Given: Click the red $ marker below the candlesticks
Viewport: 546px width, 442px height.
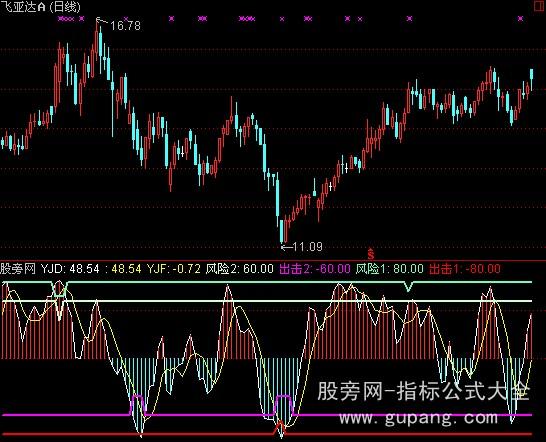Looking at the screenshot, I should (x=371, y=254).
